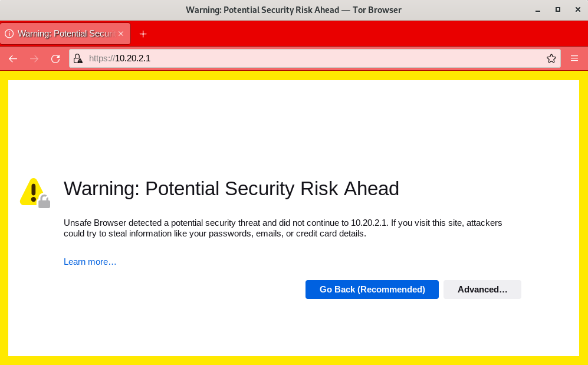The width and height of the screenshot is (588, 365).
Task: Bookmark this page with the star icon
Action: [551, 58]
